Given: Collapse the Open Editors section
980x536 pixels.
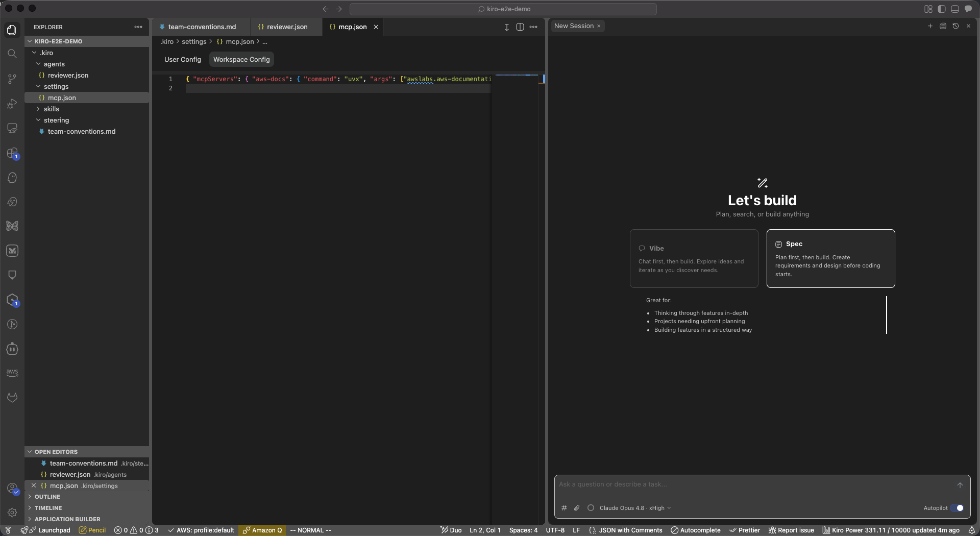Looking at the screenshot, I should (87, 452).
